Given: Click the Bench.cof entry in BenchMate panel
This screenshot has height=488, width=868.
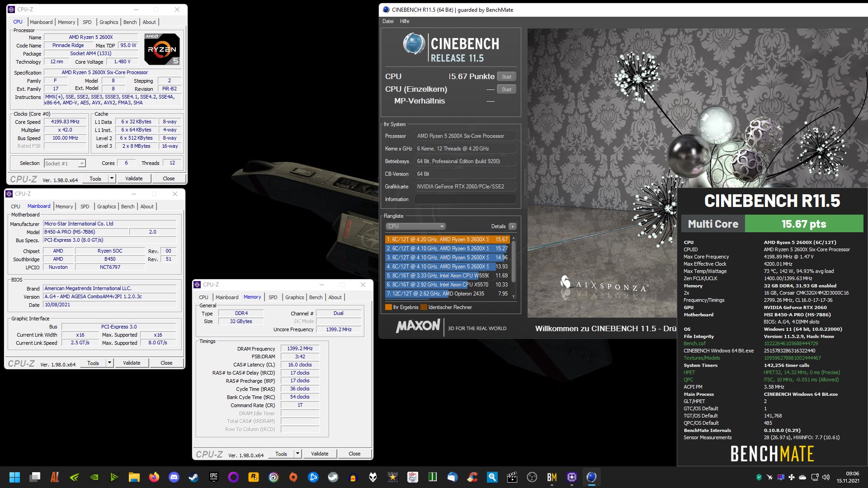Looking at the screenshot, I should [694, 343].
